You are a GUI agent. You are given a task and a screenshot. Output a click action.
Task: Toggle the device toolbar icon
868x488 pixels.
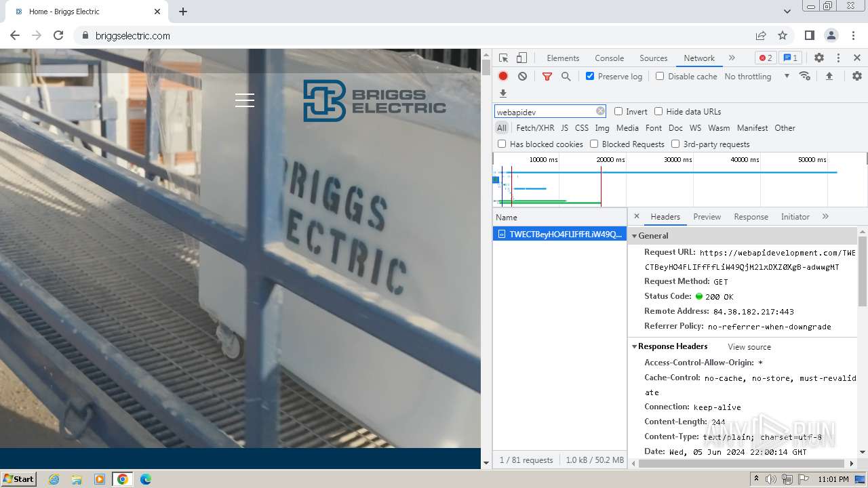[x=521, y=58]
